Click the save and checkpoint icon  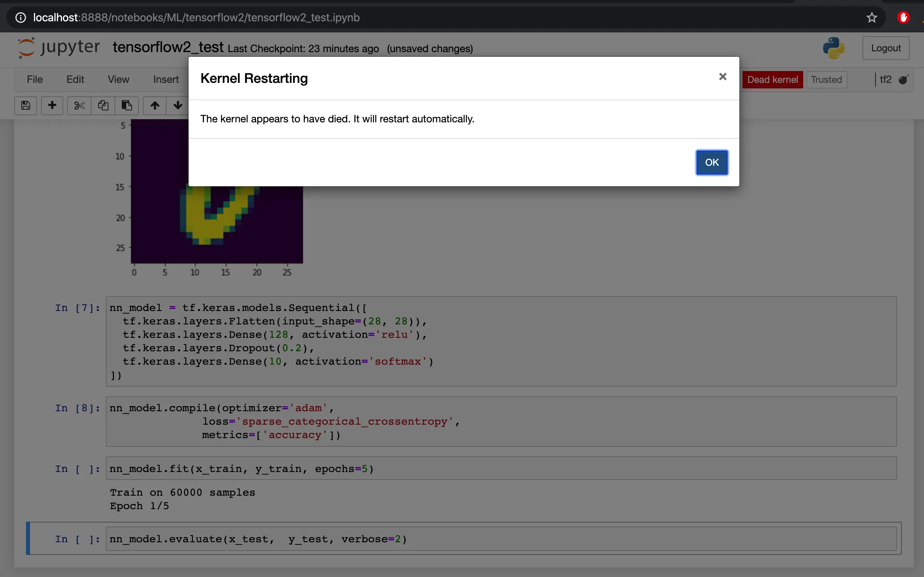[x=26, y=105]
